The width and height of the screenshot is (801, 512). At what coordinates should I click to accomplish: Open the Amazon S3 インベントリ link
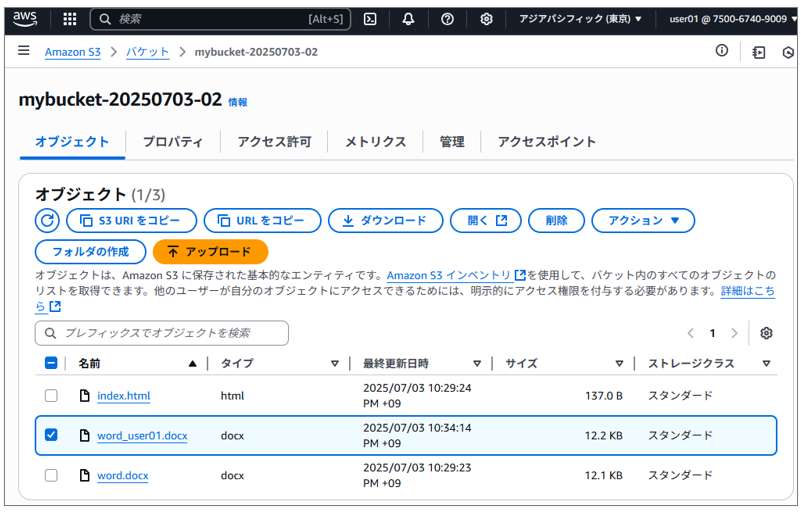coord(449,275)
